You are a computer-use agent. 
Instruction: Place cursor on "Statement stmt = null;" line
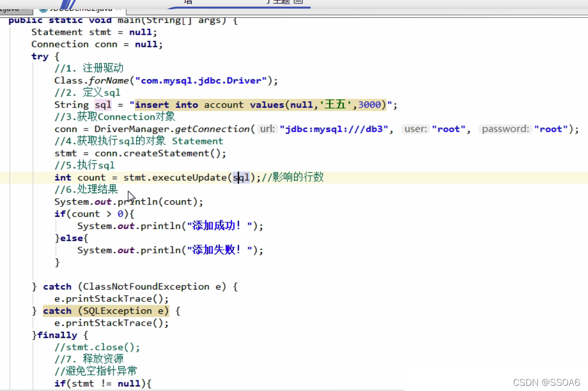94,32
